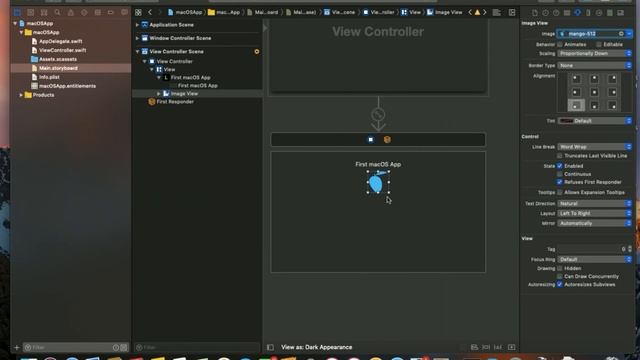Open the Align constraints button
640x360 pixels.
pyautogui.click(x=474, y=347)
